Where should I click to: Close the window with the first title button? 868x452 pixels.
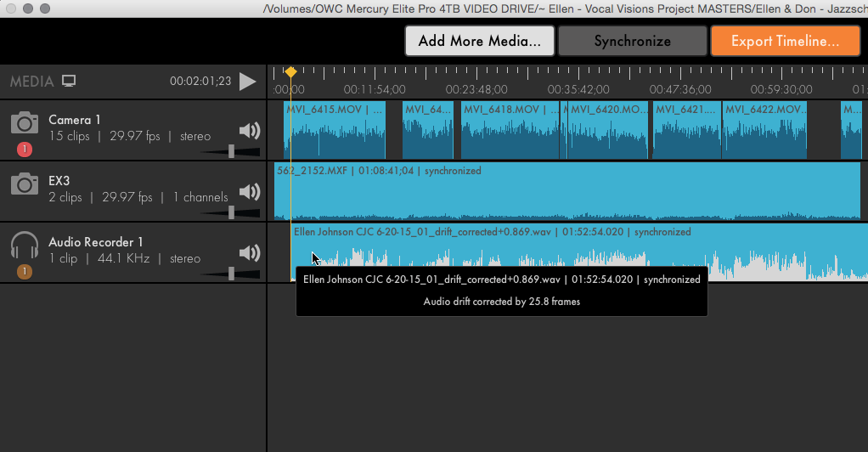point(10,8)
